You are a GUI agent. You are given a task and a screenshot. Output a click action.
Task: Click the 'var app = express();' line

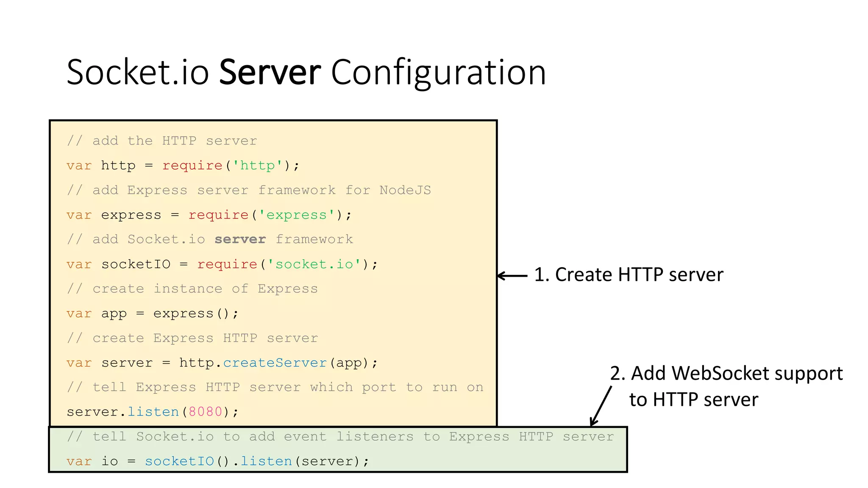(x=153, y=314)
